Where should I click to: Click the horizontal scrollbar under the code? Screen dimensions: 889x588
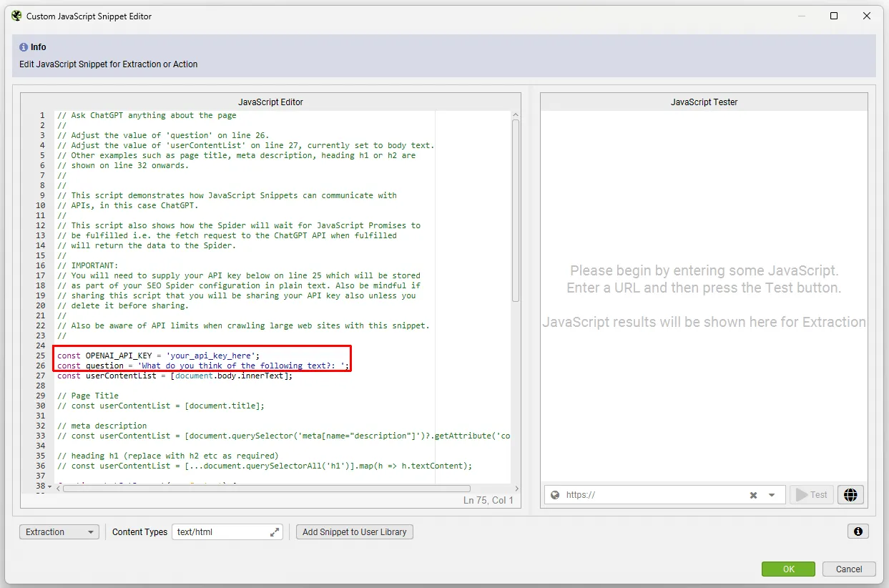[266, 489]
